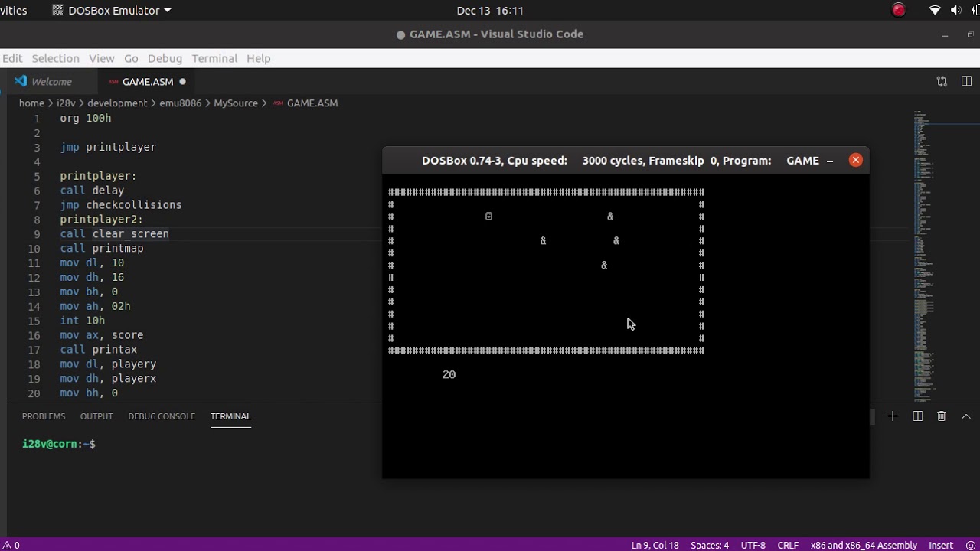Minimize the Visual Studio Code window
The width and height of the screenshot is (980, 551).
[x=945, y=34]
